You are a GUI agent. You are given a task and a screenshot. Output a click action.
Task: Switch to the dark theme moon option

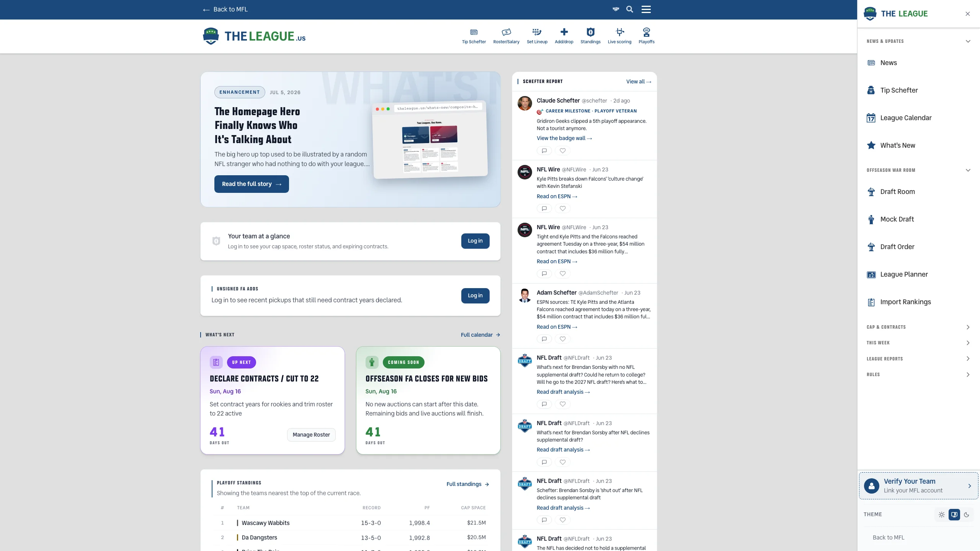[967, 515]
